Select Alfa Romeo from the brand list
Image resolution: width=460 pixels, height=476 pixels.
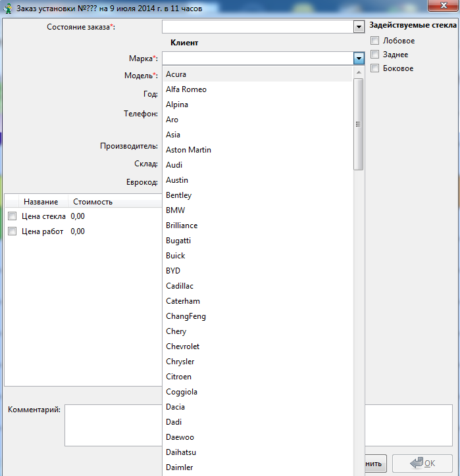258,89
